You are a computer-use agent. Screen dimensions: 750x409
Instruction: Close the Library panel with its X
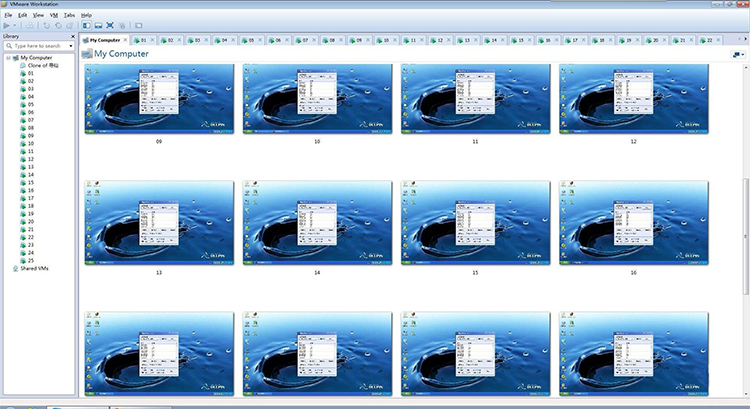click(x=73, y=36)
